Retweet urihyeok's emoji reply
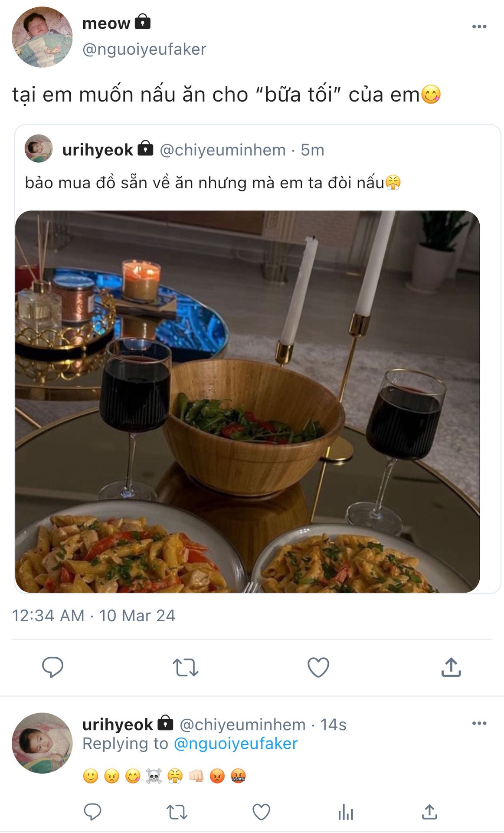Image resolution: width=504 pixels, height=833 pixels. point(177,812)
